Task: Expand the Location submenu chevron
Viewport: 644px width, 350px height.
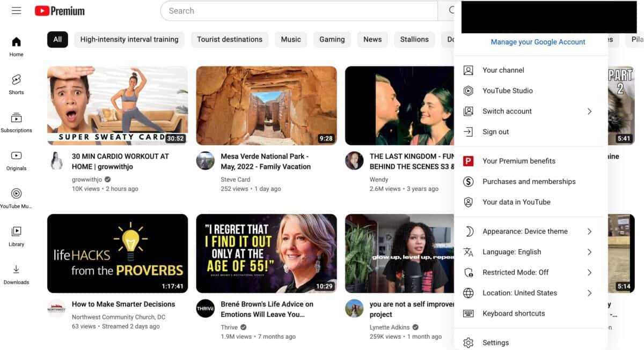Action: click(589, 293)
